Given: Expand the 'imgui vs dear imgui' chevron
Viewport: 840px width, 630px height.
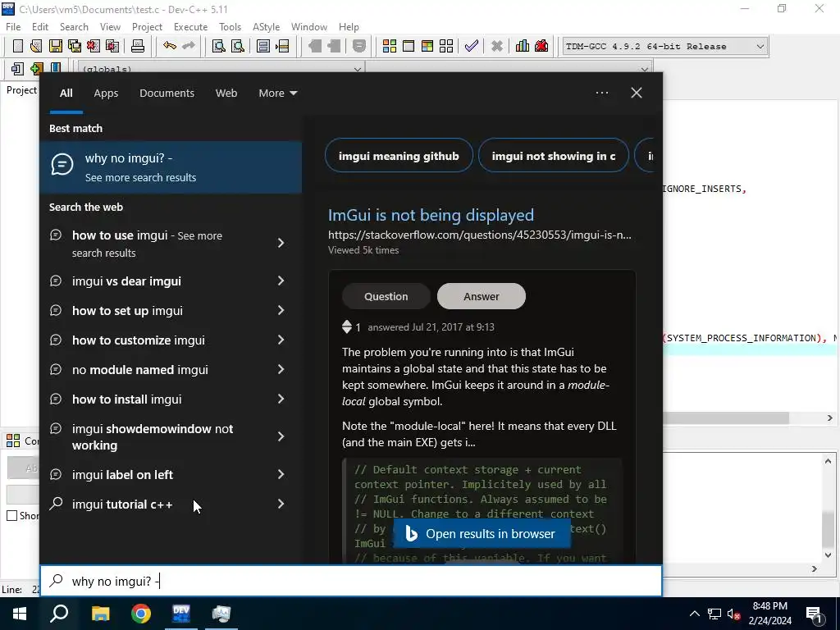Looking at the screenshot, I should point(281,281).
